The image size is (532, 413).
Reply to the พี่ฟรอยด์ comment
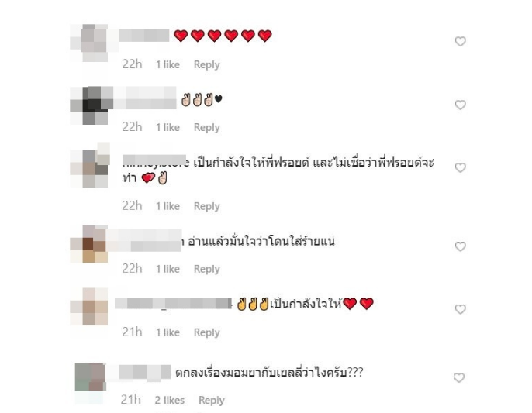206,206
